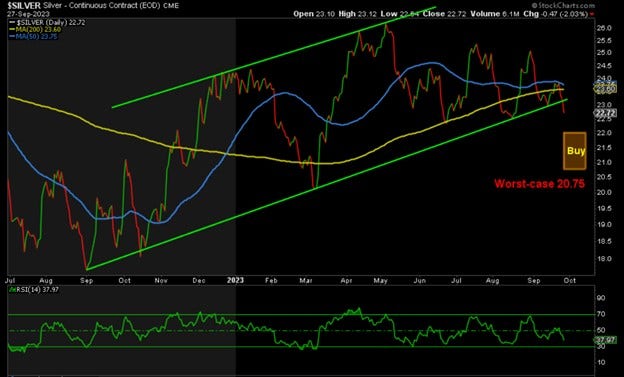Screen dimensions: 624x377
Task: Click the 20.0 price axis label
Action: 604,192
